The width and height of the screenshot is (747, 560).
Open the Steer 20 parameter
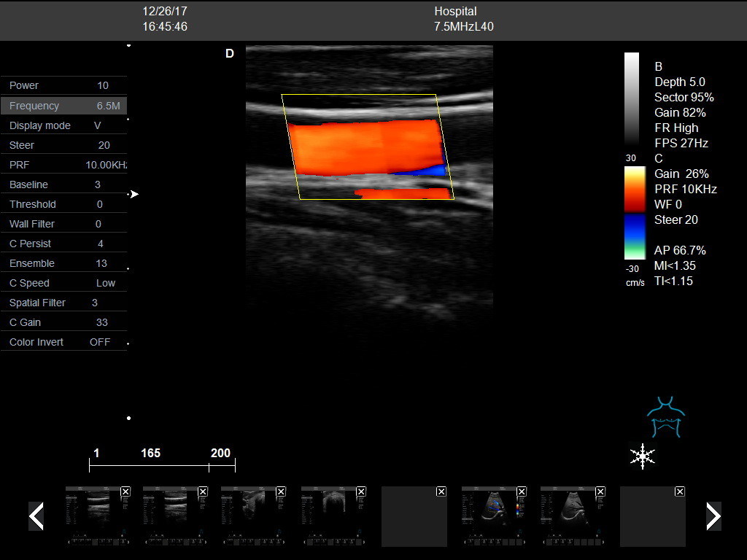click(x=64, y=145)
